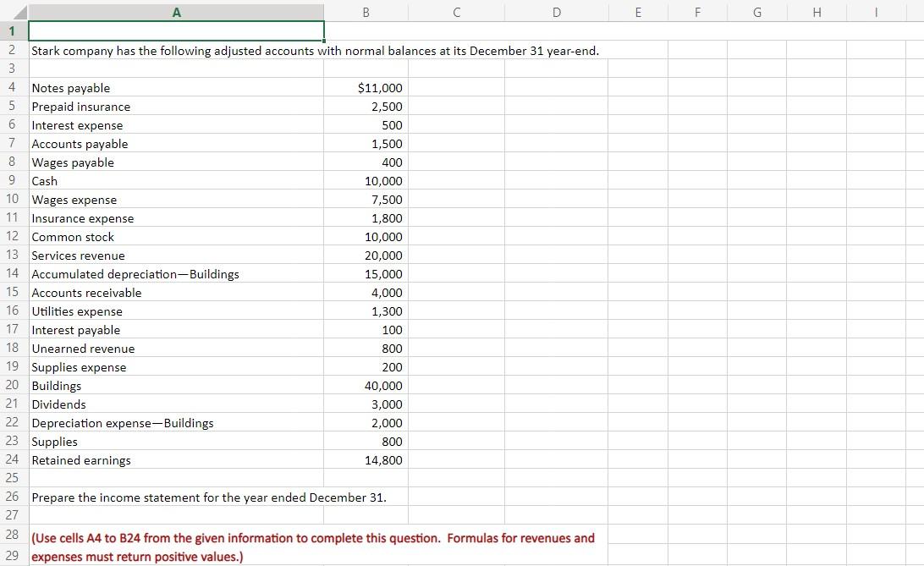Select the Prepaid insurance cell
The width and height of the screenshot is (924, 566).
[x=176, y=107]
